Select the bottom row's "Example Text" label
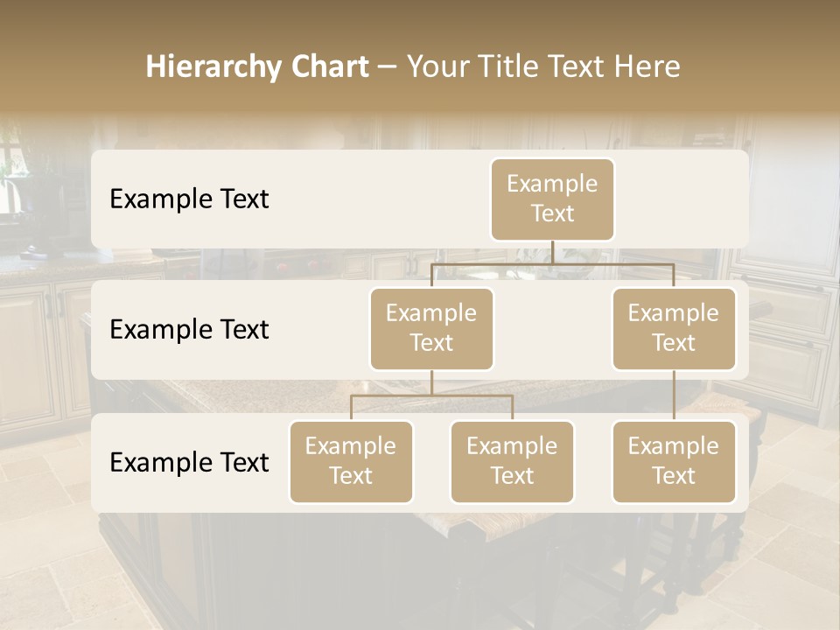 [189, 462]
